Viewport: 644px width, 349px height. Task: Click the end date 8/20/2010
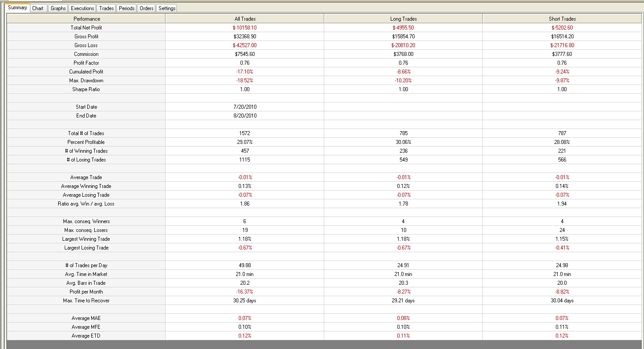244,116
